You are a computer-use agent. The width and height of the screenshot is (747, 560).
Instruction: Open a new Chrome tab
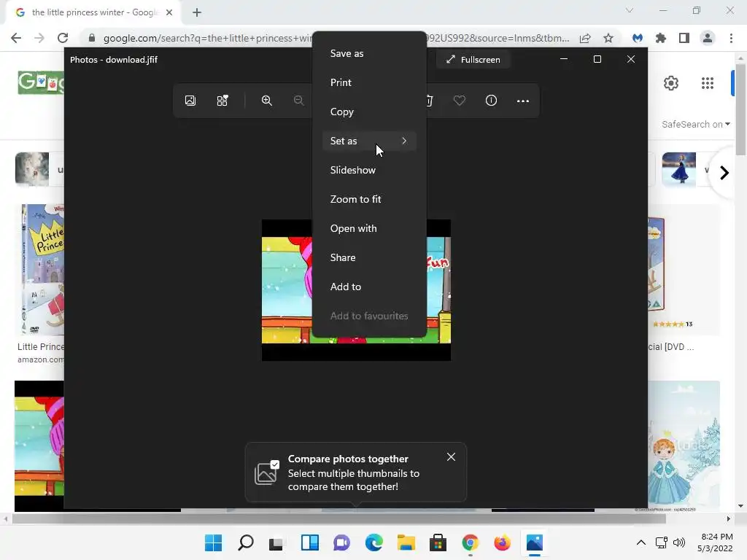(x=197, y=13)
